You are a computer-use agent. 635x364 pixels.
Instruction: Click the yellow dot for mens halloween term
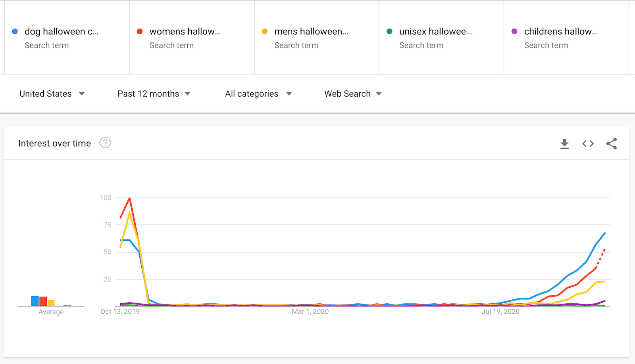pyautogui.click(x=265, y=31)
